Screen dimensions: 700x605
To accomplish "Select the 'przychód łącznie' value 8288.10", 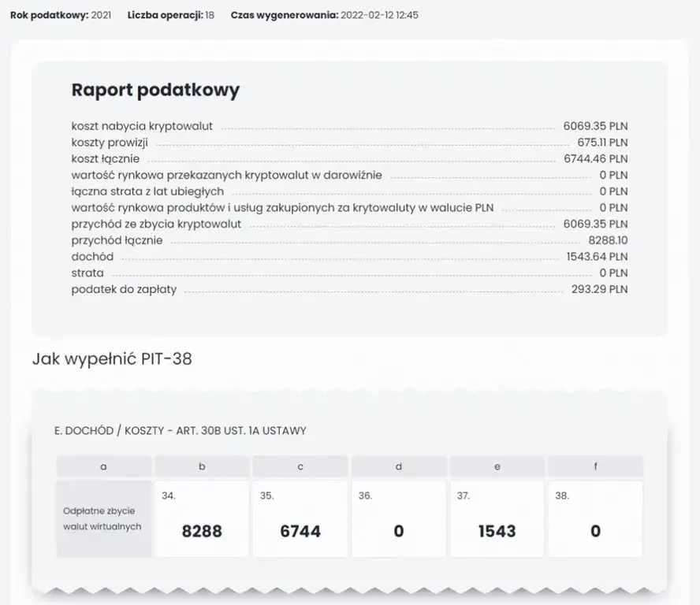I will pos(608,240).
